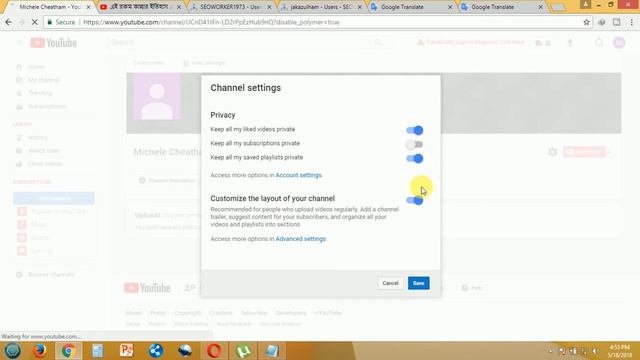Click the channel settings gear icon

[553, 152]
